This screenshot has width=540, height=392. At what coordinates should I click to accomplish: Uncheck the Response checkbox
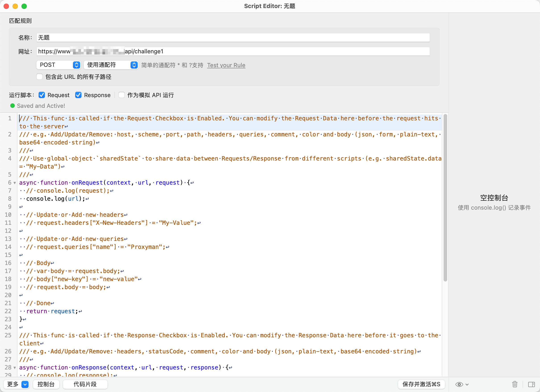click(78, 95)
